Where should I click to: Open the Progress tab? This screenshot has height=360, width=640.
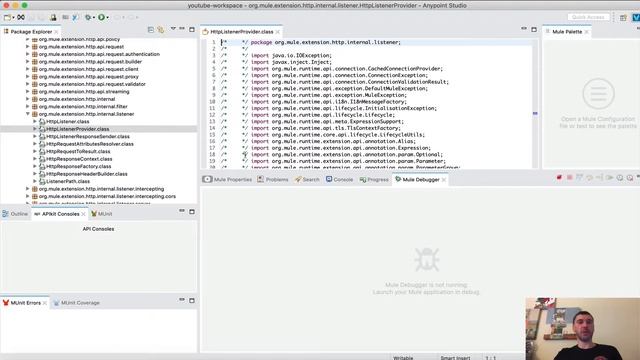[374, 180]
